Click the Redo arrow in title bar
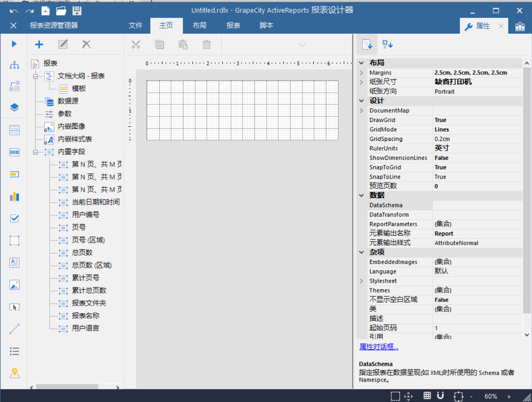 point(29,11)
